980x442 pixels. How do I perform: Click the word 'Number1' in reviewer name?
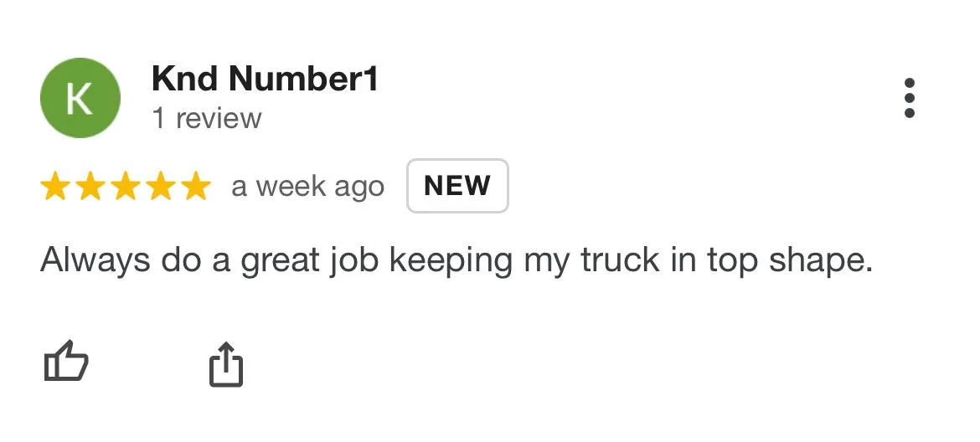click(x=303, y=79)
